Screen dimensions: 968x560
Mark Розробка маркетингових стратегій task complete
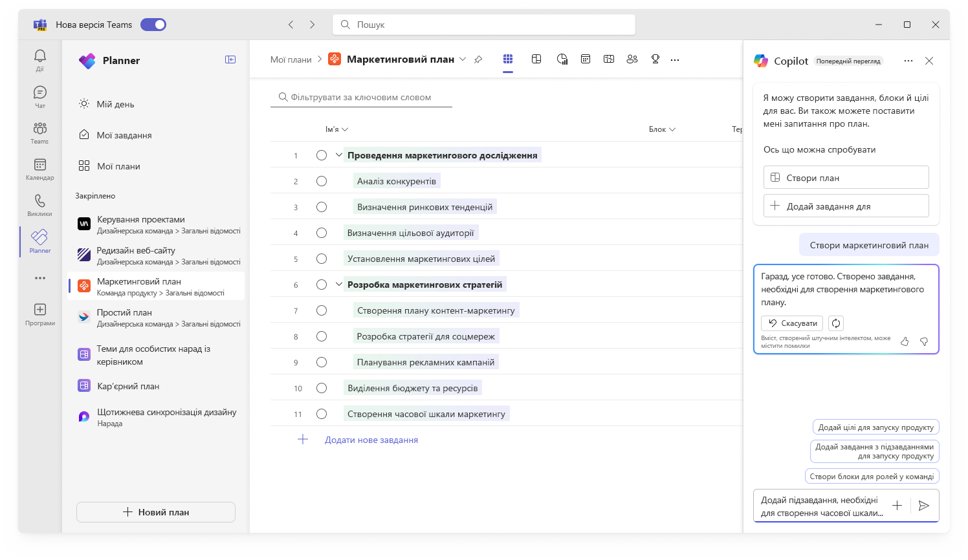tap(322, 285)
